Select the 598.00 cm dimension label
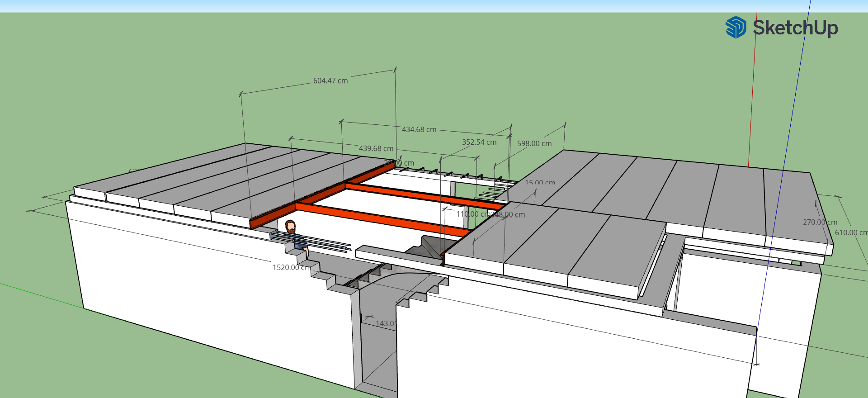The width and height of the screenshot is (868, 398). click(534, 143)
